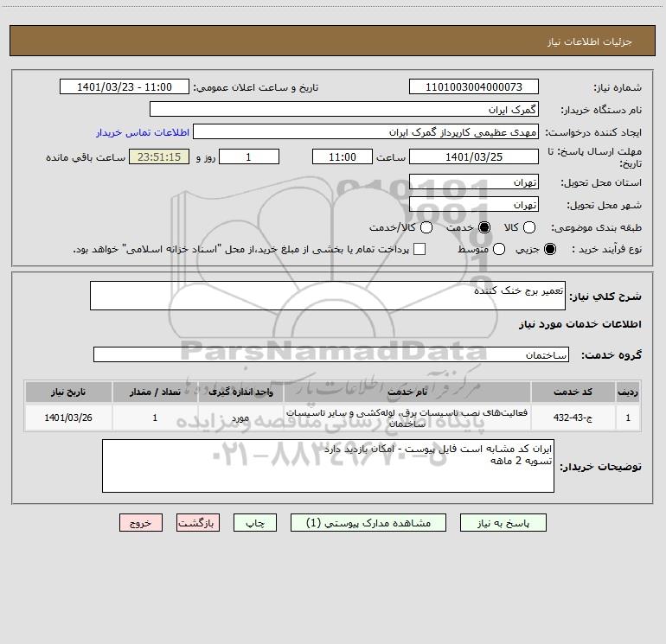The height and width of the screenshot is (644, 666).
Task: Click the تعداد / مقدار column header
Action: tap(155, 392)
